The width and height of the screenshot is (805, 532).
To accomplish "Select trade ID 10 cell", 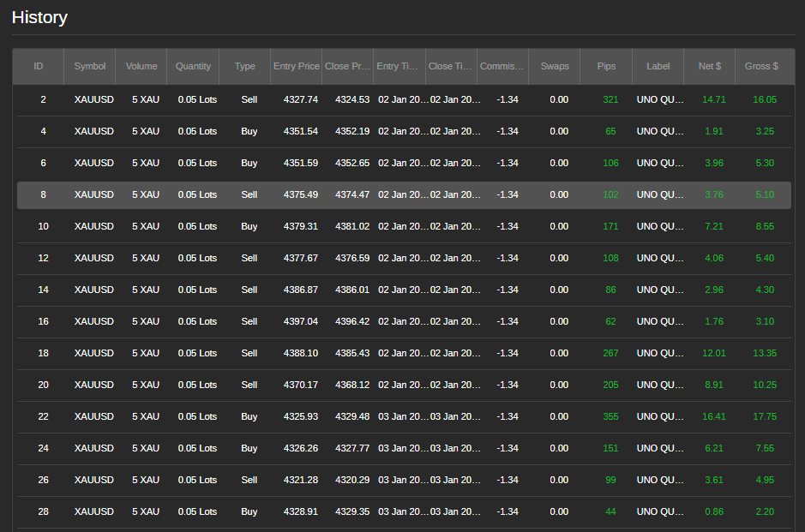I will pyautogui.click(x=43, y=226).
